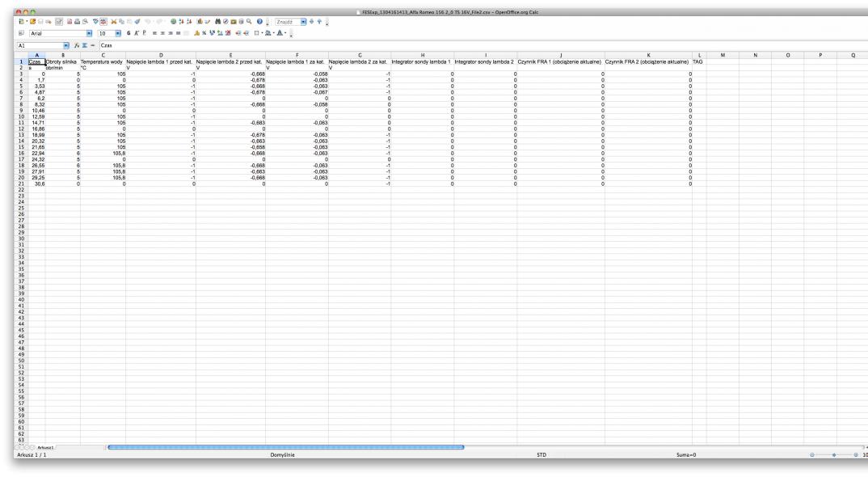Open the Arial font name dropdown
Image resolution: width=868 pixels, height=477 pixels.
[89, 33]
